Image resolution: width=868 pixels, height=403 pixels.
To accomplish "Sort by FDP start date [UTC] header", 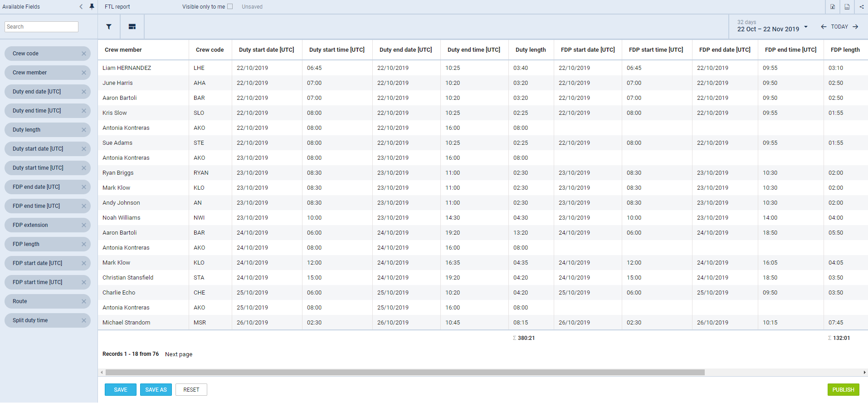I will [x=588, y=50].
